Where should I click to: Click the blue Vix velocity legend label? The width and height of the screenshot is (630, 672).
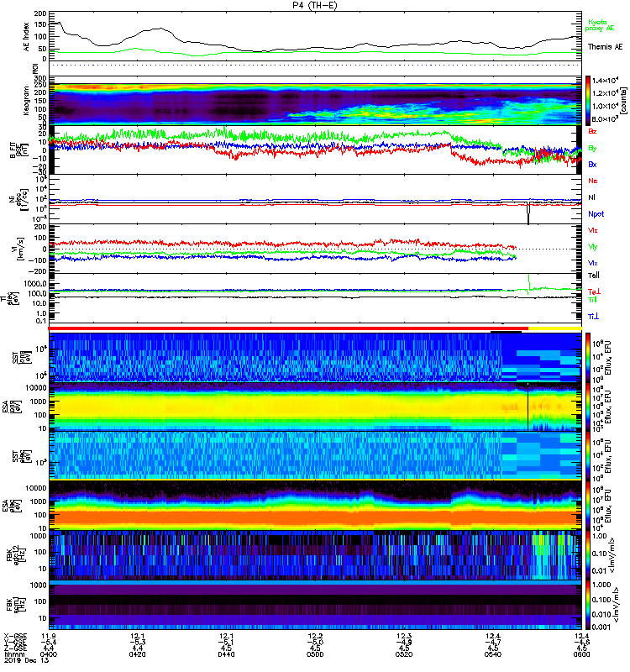[593, 263]
